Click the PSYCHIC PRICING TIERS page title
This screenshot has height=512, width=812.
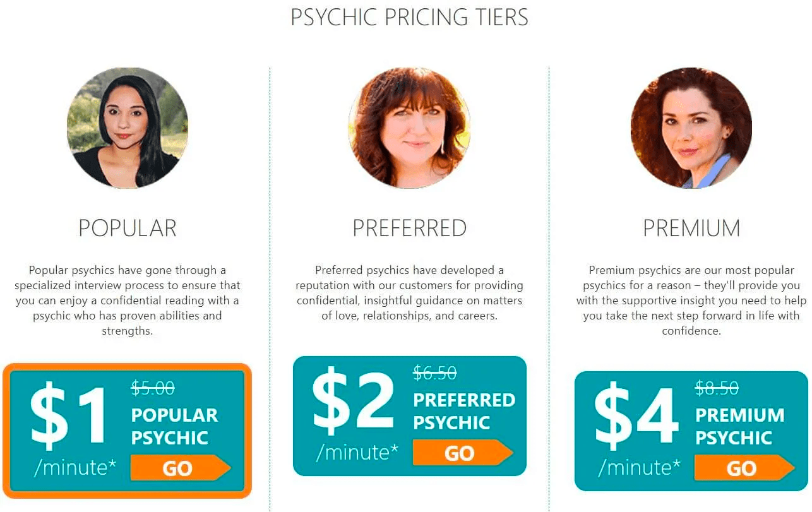tap(409, 17)
